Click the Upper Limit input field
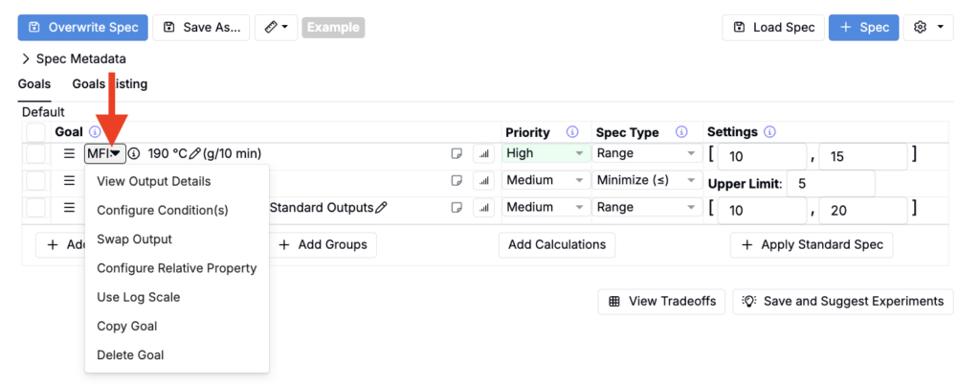Screen dimensions: 980x387 (x=830, y=183)
